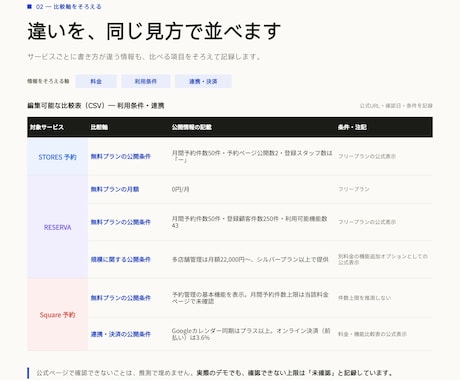Viewport: 460px width, 380px height.
Task: Click the heading 違いを、同じ見方で並べます
Action: [154, 31]
